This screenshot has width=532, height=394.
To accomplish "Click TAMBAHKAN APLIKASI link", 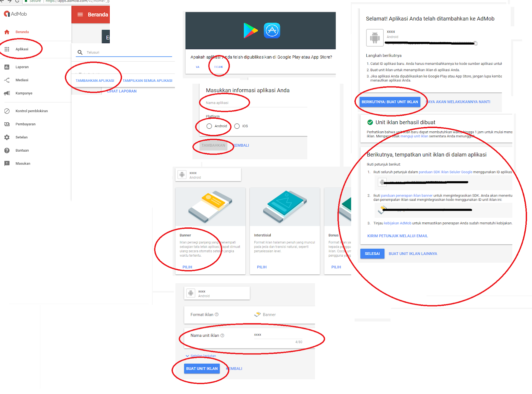I will click(95, 81).
